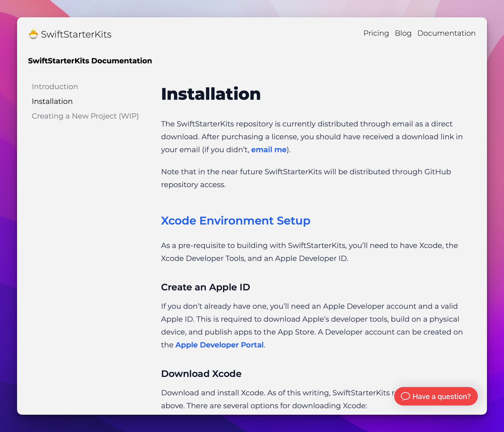The height and width of the screenshot is (432, 504).
Task: Select Installation in the sidebar
Action: point(52,101)
